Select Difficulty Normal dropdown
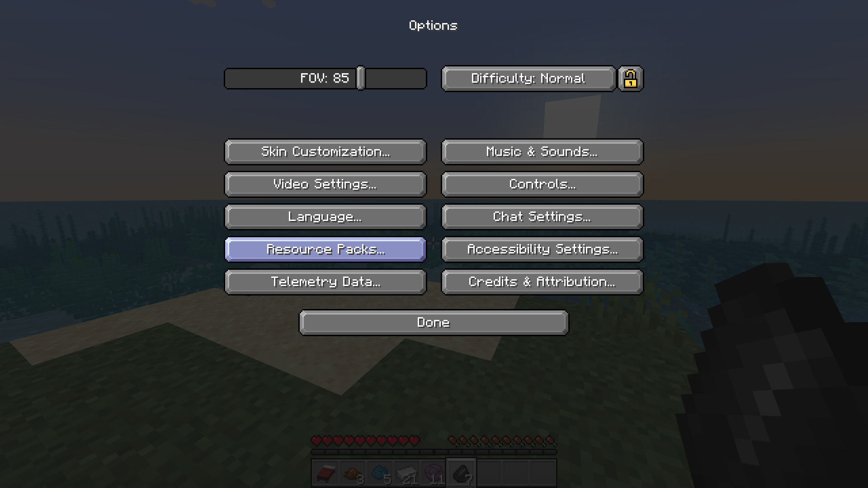 click(x=528, y=78)
